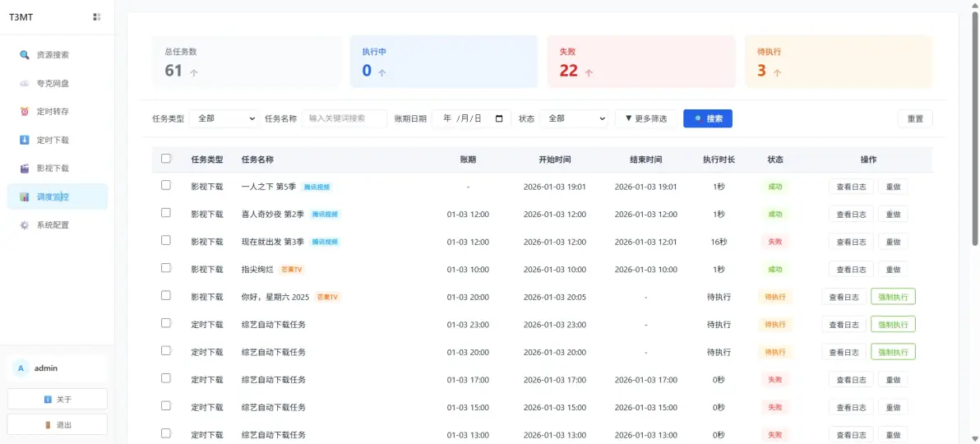Screen dimensions: 980x444
Task: Click the 定时转存 alarm clock icon
Action: tap(25, 112)
